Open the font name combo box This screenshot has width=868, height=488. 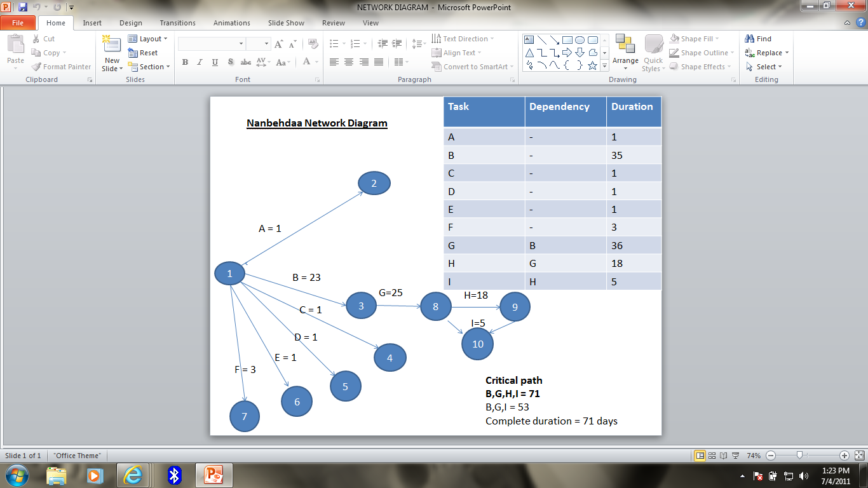tap(212, 44)
